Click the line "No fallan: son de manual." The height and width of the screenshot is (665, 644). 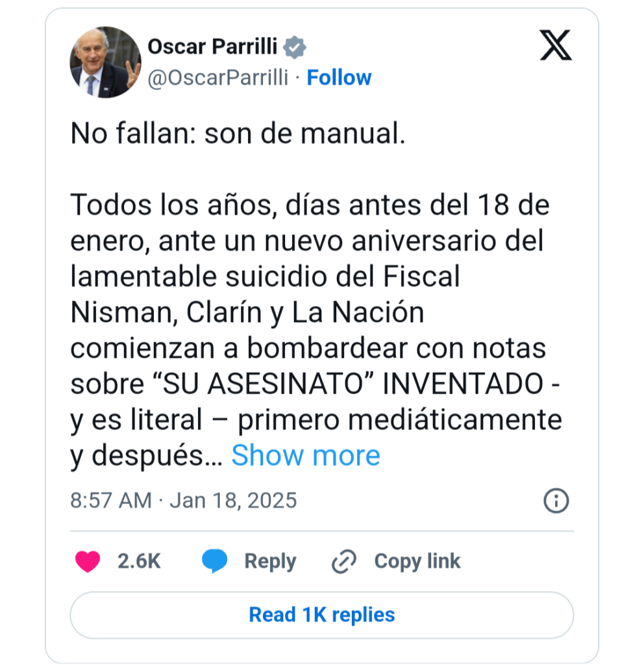click(238, 134)
